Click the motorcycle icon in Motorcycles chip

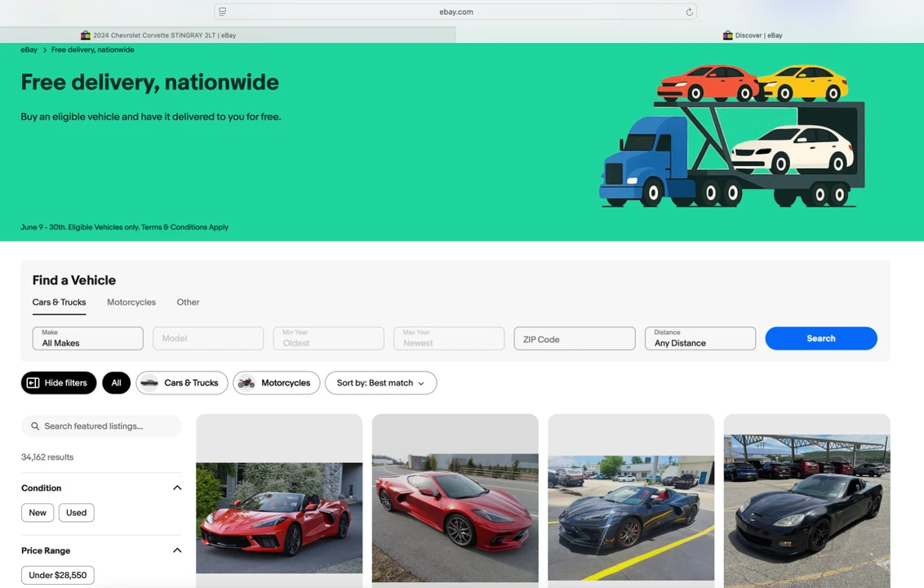[247, 383]
